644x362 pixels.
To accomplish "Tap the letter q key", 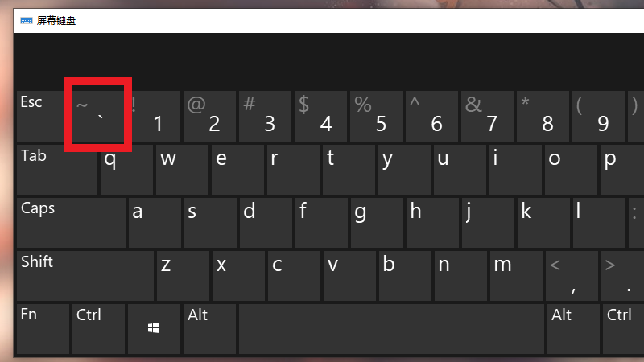I will pos(126,170).
